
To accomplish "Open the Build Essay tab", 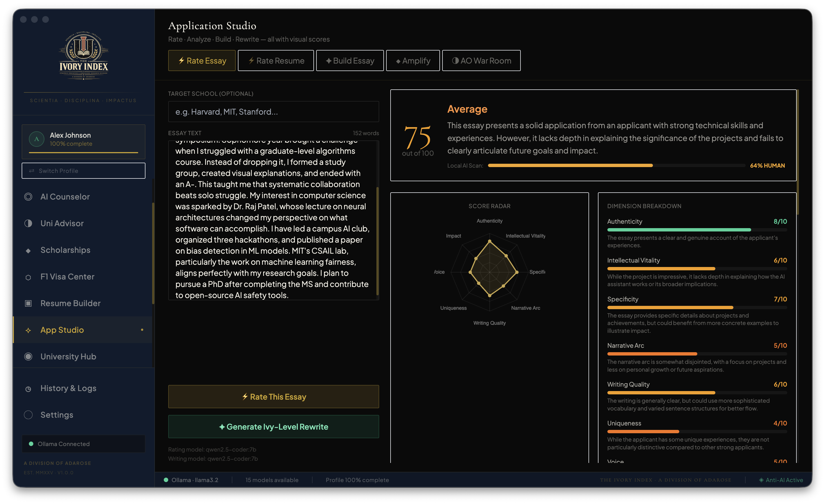I will tap(350, 61).
